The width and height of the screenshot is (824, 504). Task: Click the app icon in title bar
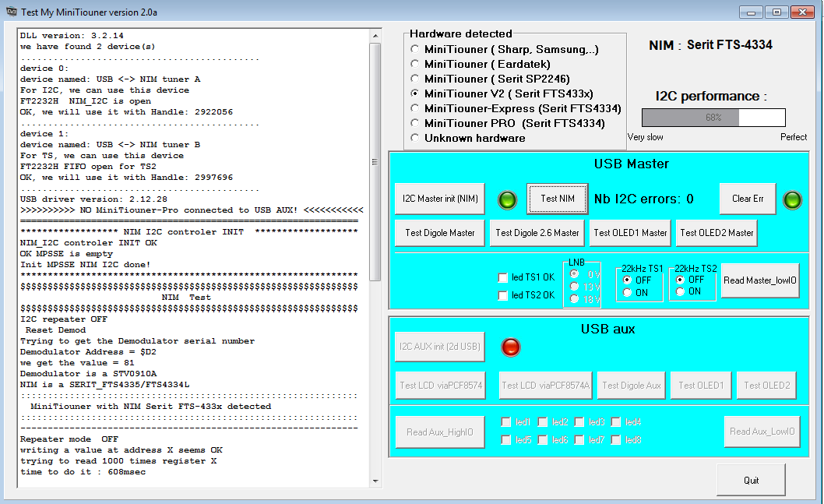coord(12,12)
